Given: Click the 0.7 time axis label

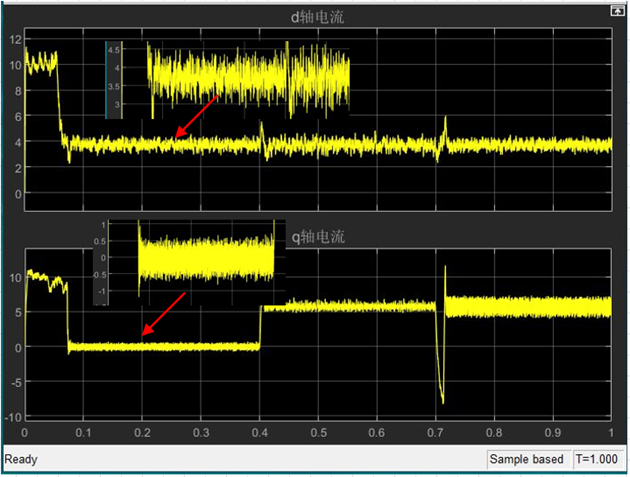Looking at the screenshot, I should point(436,433).
